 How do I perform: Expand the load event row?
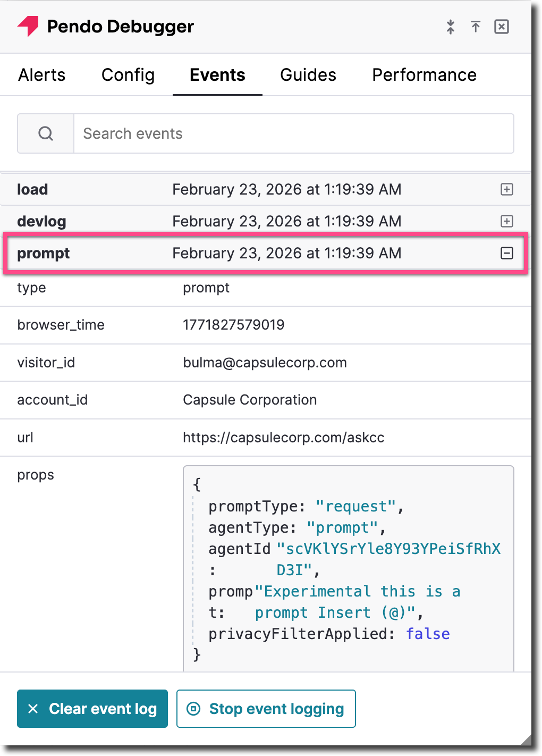[x=507, y=189]
